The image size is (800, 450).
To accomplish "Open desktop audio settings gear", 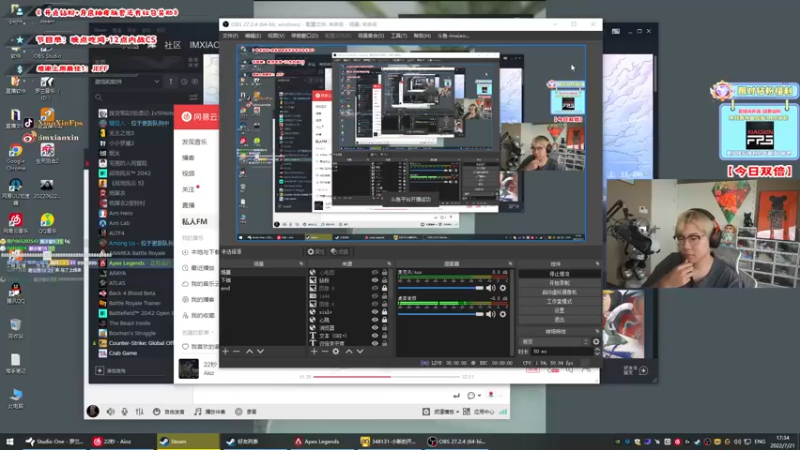I will (x=503, y=314).
